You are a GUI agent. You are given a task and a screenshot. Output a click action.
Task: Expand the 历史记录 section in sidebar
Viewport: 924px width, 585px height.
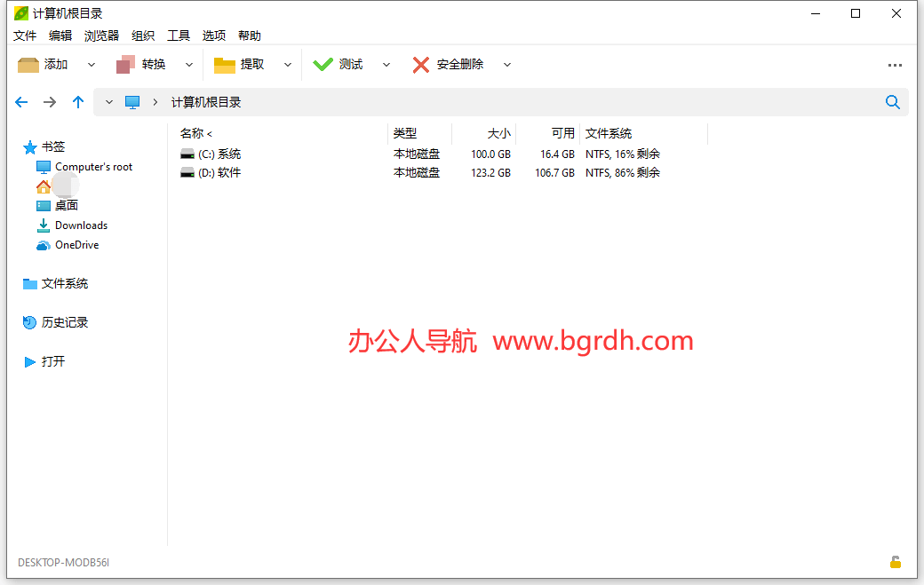point(64,323)
